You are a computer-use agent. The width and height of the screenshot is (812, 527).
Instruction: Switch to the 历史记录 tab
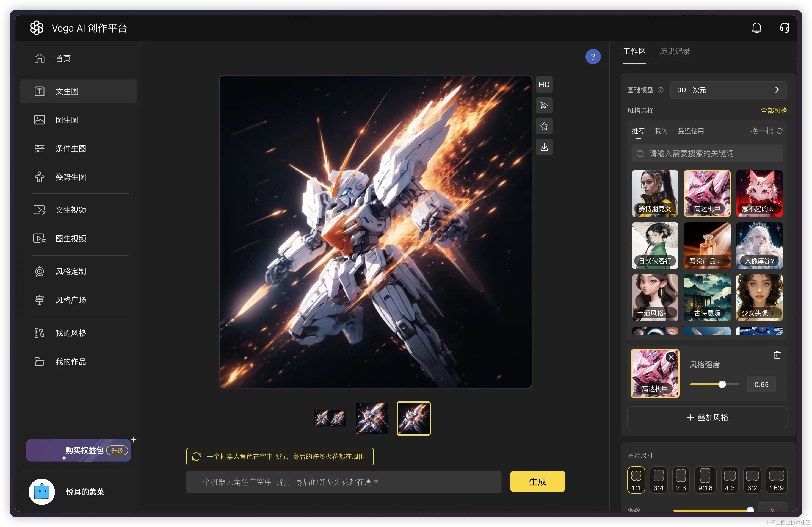coord(674,51)
